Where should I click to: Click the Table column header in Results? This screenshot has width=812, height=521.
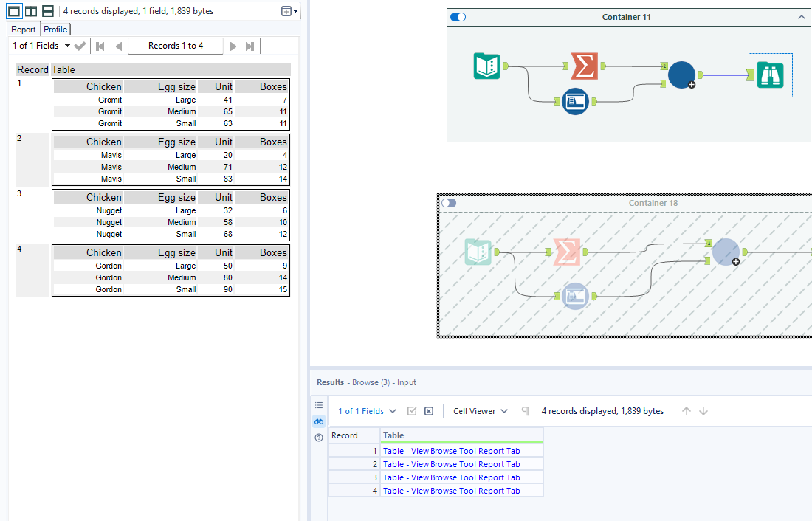point(462,435)
